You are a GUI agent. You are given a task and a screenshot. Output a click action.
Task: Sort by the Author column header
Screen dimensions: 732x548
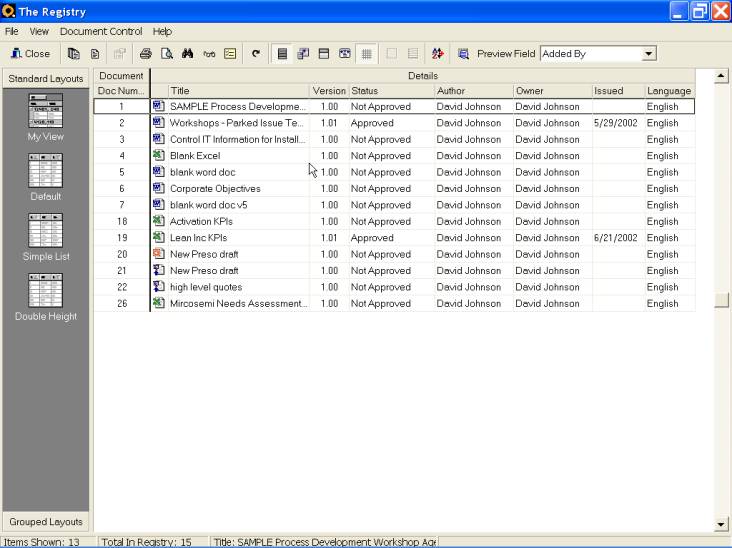click(474, 91)
